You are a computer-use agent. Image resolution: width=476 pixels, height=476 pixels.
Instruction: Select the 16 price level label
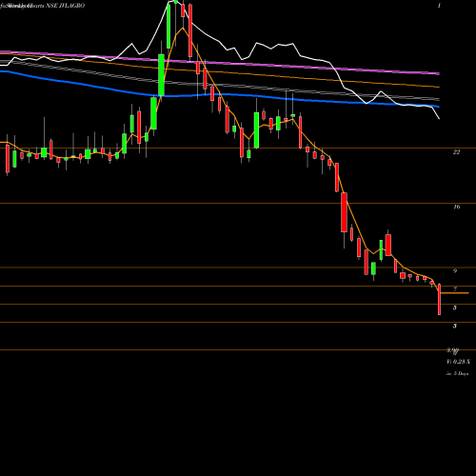pyautogui.click(x=456, y=207)
